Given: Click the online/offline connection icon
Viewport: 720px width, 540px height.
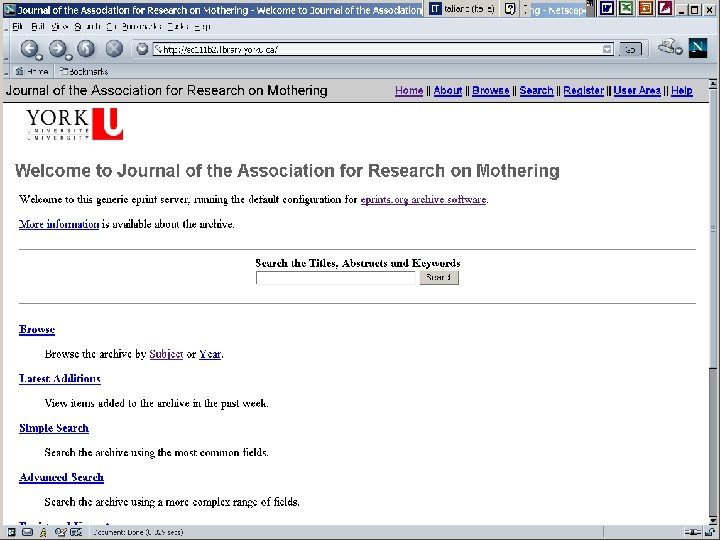Looking at the screenshot, I should (692, 532).
